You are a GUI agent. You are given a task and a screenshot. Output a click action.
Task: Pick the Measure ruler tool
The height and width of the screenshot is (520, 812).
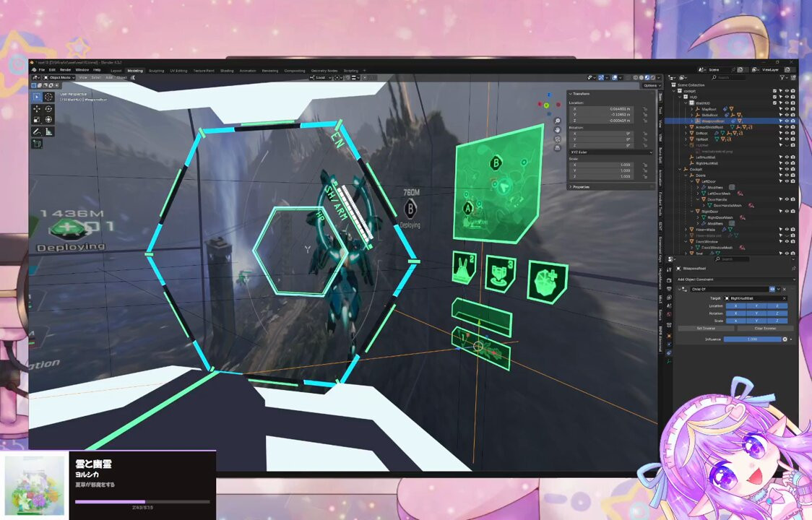click(48, 131)
